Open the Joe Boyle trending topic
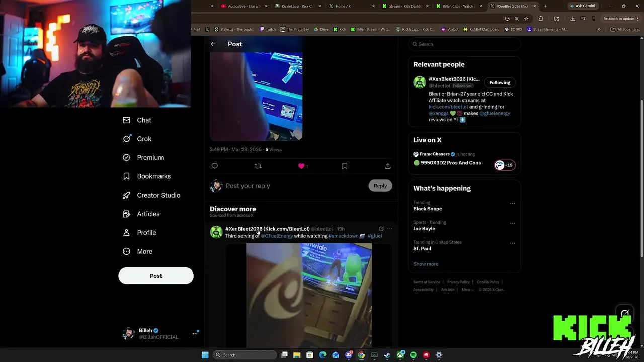Viewport: 644px width, 362px height. [424, 229]
